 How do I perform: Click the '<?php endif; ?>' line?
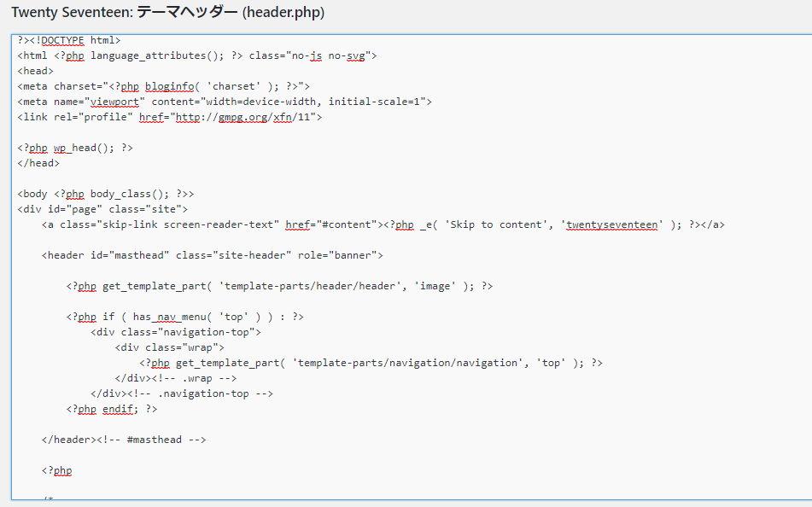(112, 409)
